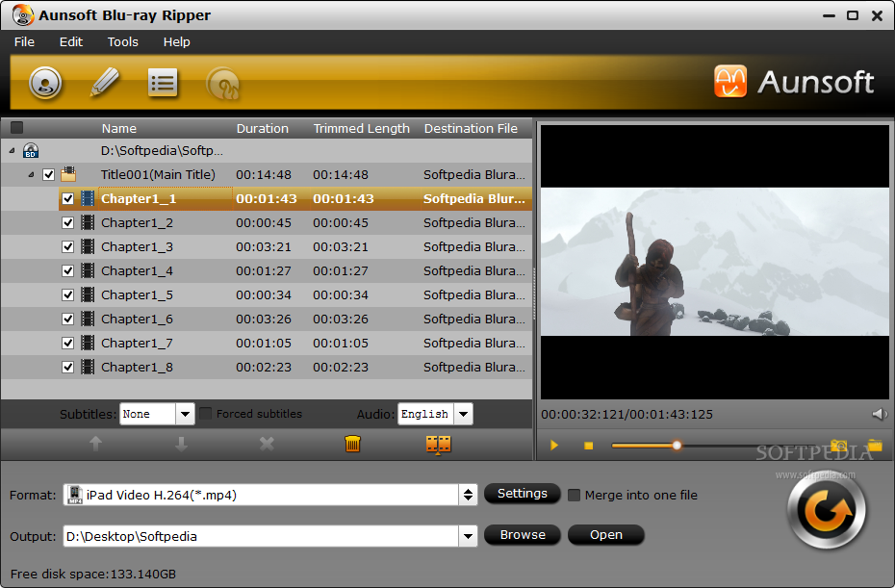
Task: Uncheck the Chapter1_5 checkbox
Action: coord(68,294)
